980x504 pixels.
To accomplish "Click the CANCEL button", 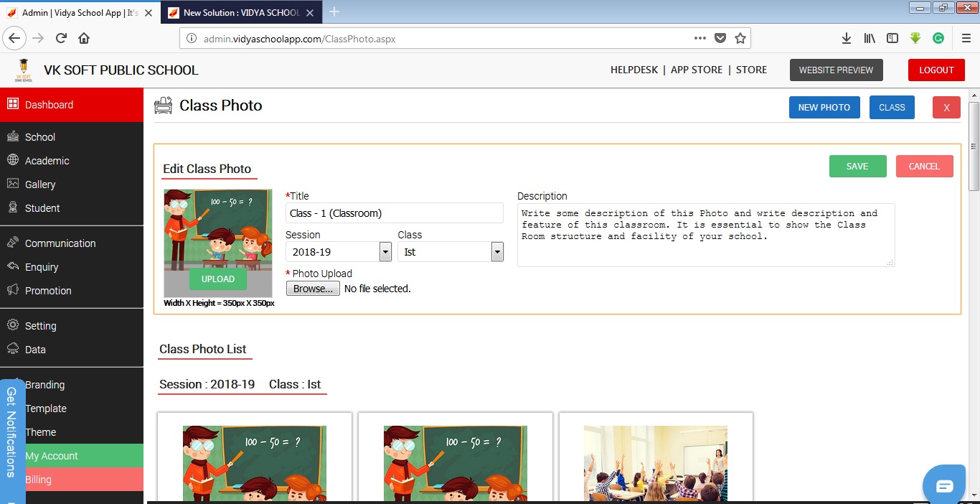I will tap(924, 166).
